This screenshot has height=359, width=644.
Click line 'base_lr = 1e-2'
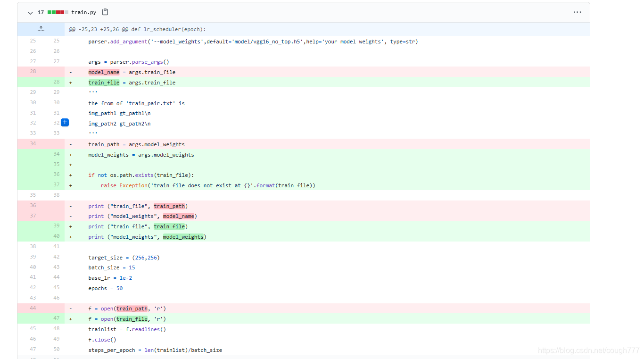110,278
